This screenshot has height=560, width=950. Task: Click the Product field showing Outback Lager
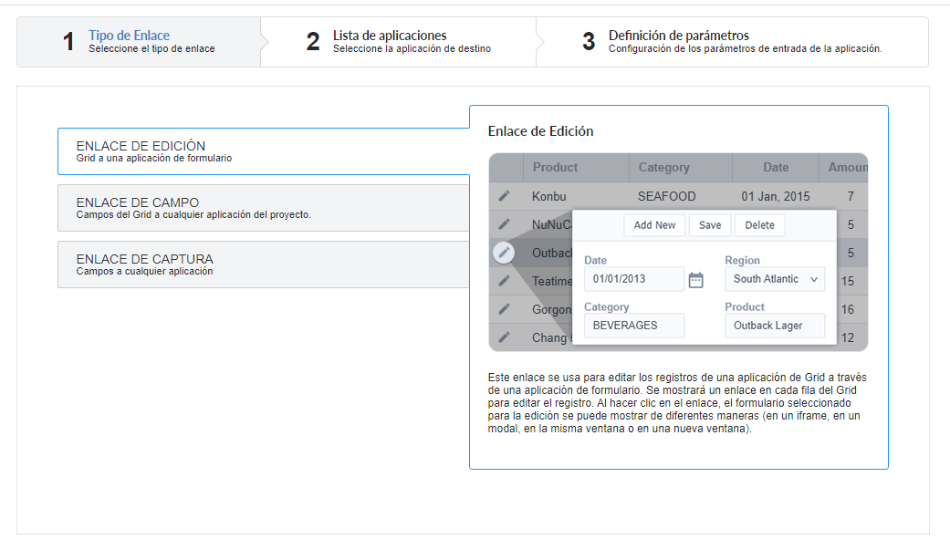coord(775,326)
